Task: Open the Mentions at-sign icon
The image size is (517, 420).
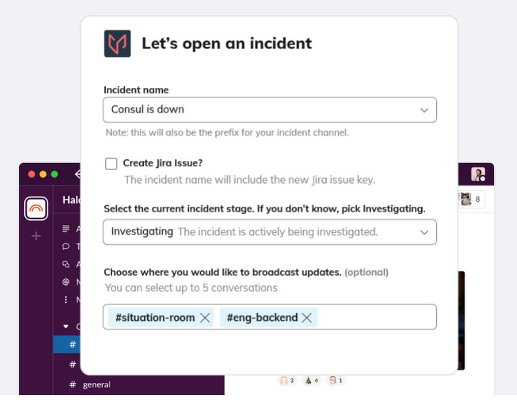Action: 66,282
